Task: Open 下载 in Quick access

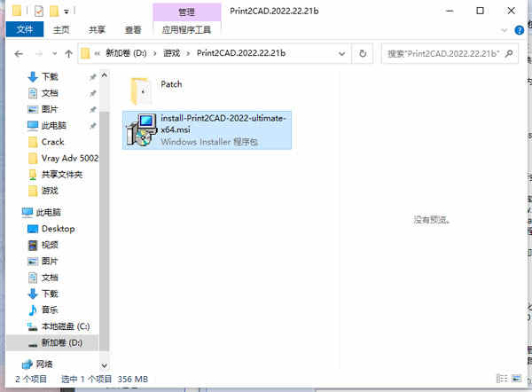Action: (x=51, y=76)
